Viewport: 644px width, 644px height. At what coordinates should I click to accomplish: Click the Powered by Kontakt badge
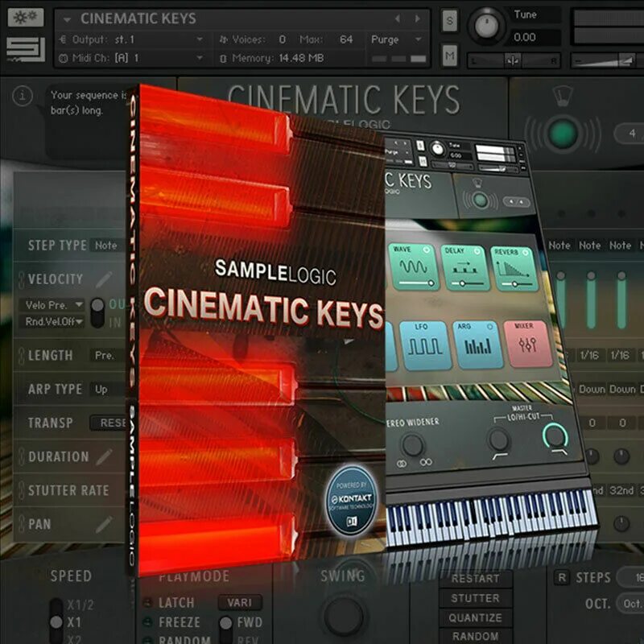point(352,500)
